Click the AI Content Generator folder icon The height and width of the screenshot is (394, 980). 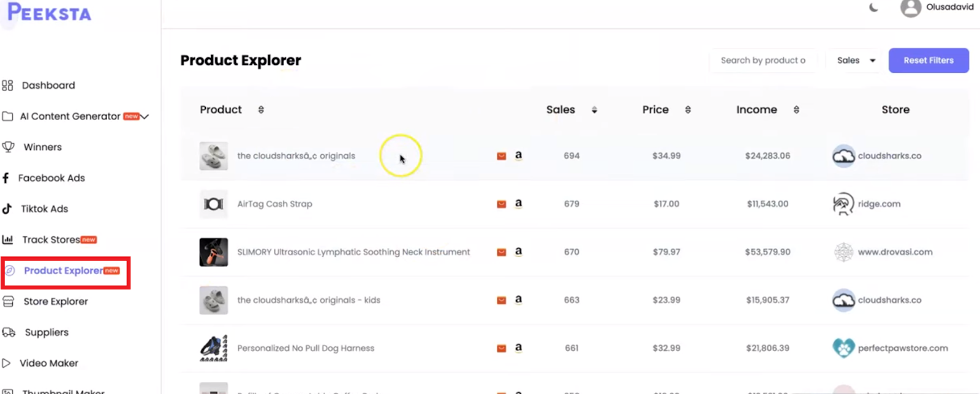(x=7, y=116)
